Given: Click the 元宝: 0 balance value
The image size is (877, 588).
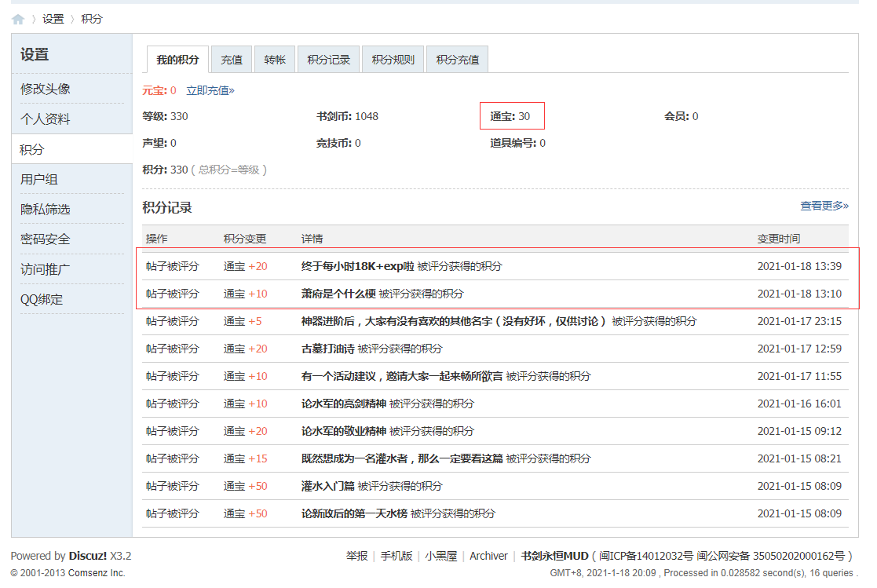Looking at the screenshot, I should tap(159, 90).
